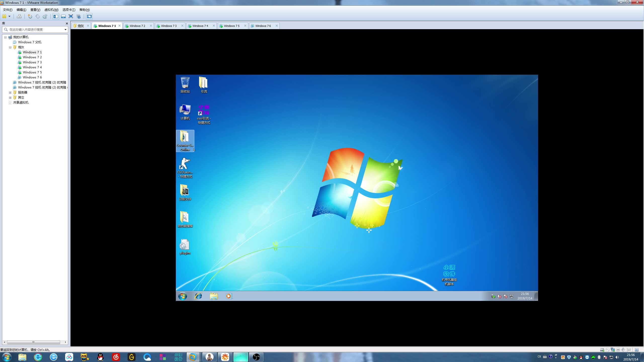The width and height of the screenshot is (644, 362).
Task: Toggle the library sidebar view button
Action: click(56, 16)
